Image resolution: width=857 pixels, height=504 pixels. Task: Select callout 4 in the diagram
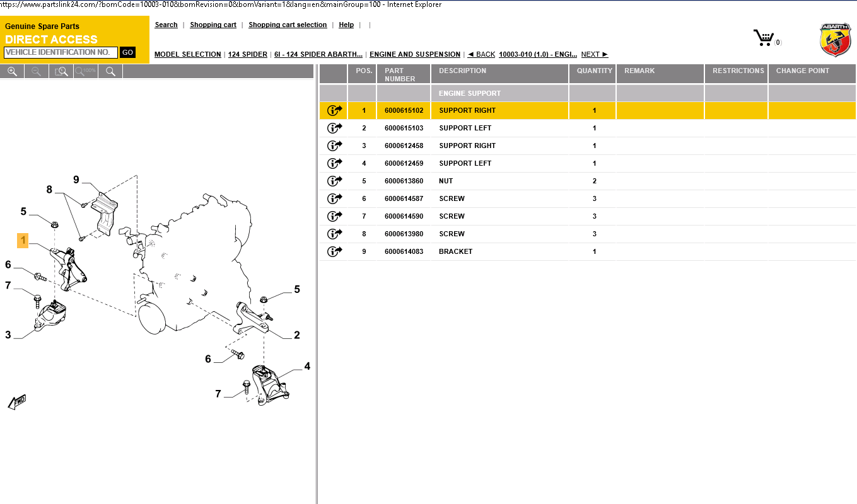coord(307,366)
